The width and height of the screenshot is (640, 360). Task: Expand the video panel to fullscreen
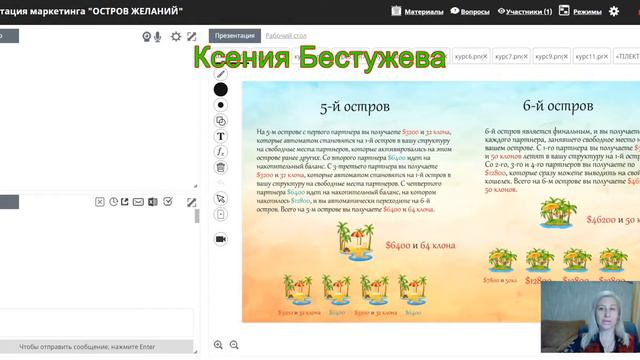tap(191, 37)
